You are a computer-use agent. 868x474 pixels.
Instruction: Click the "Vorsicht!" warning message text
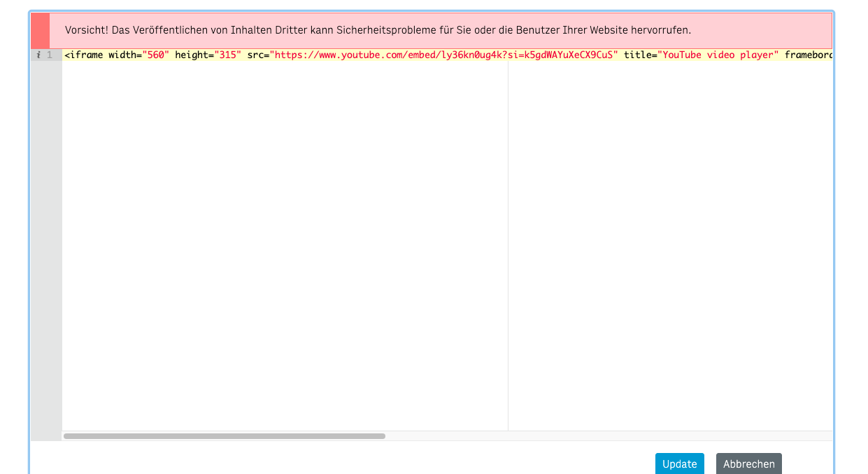click(x=378, y=31)
